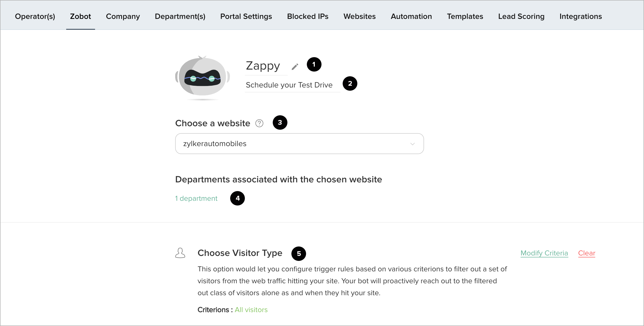Click numbered badge 4 beside 1 department
The width and height of the screenshot is (644, 326).
coord(237,198)
